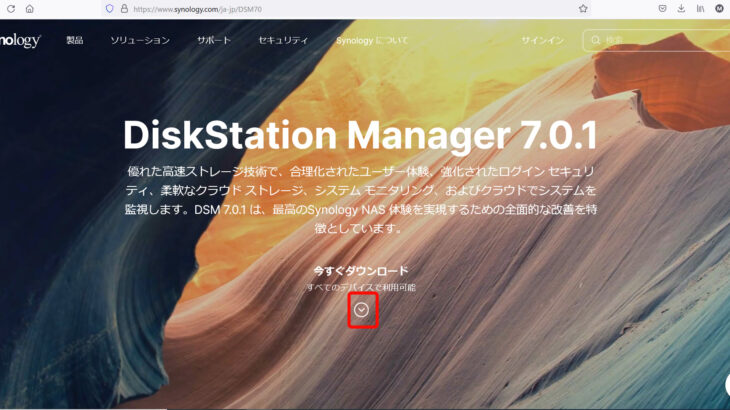
Task: Click the browser home icon
Action: pos(29,8)
